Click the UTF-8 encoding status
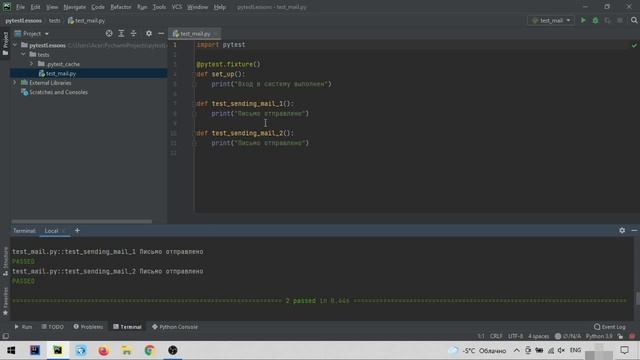 [x=516, y=336]
